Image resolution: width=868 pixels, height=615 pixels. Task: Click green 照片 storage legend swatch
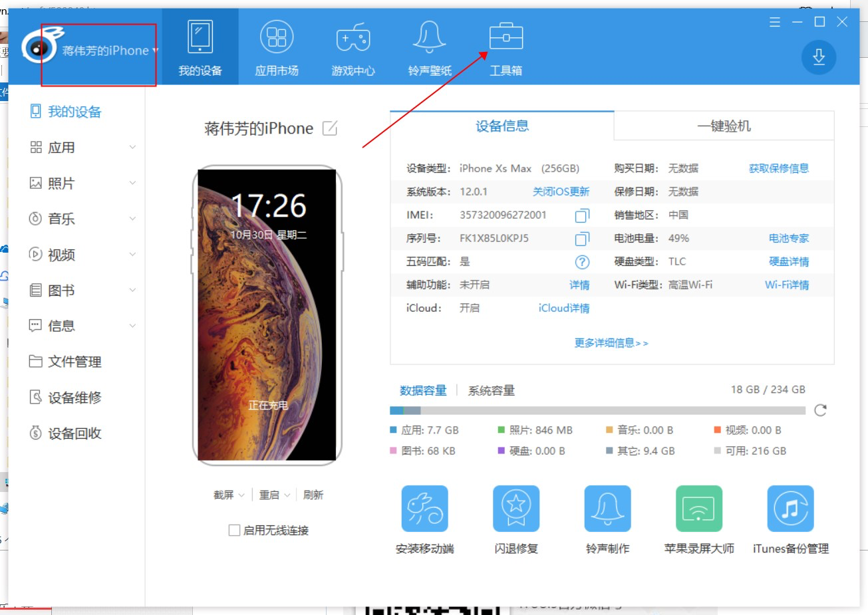[502, 430]
